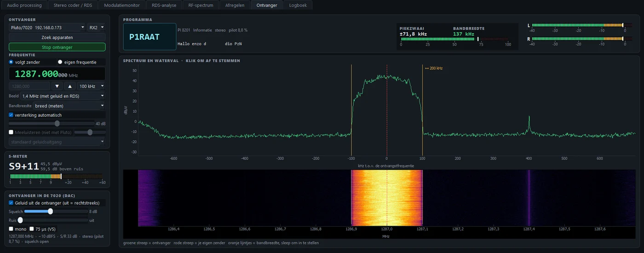644x253 pixels.
Task: Click the left orange bandwidth line at -100 kHz
Action: pos(351,111)
